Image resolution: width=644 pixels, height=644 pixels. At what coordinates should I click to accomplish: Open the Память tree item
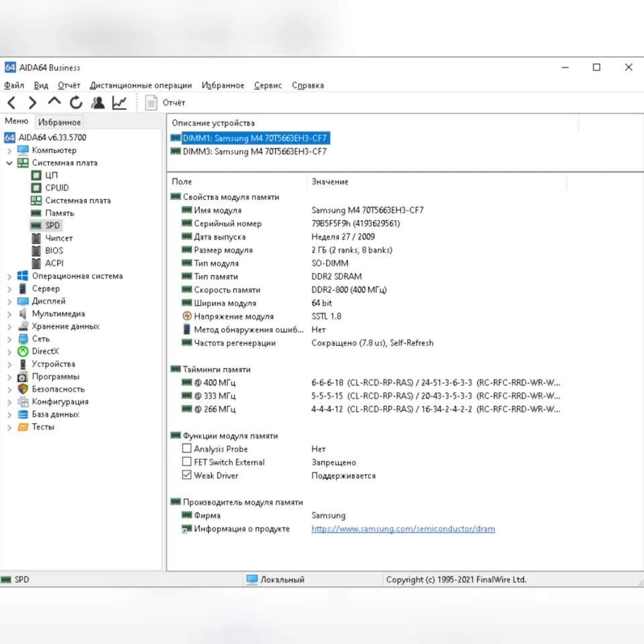[60, 213]
